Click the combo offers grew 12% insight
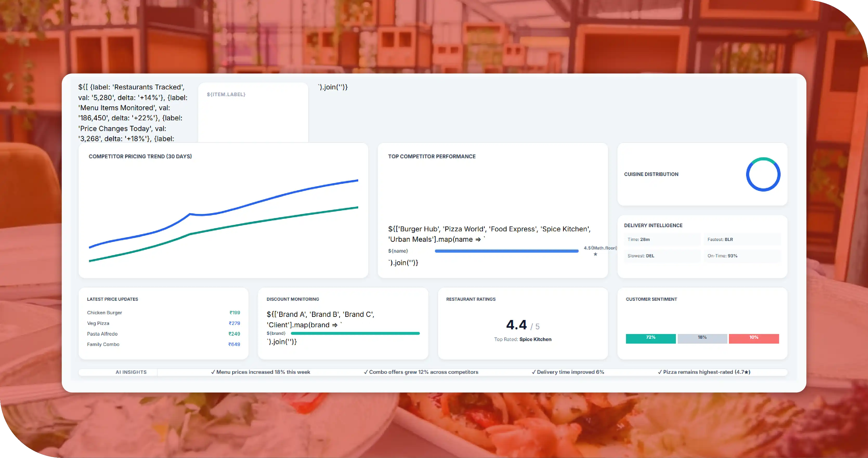Screen dimensions: 868x458 click(x=421, y=372)
